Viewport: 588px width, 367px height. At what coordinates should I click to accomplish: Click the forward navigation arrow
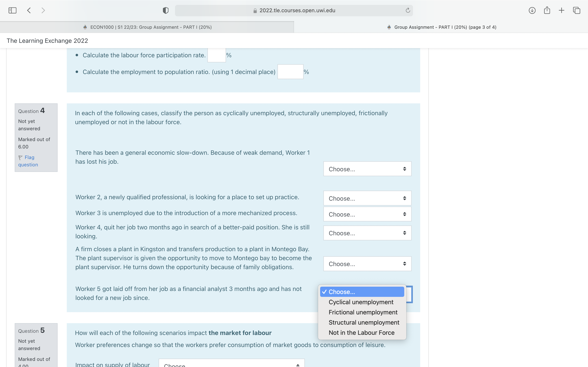coord(43,10)
